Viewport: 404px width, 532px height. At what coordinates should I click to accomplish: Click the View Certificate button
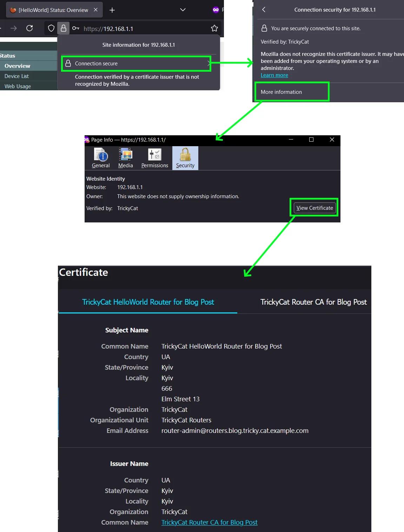pyautogui.click(x=314, y=208)
